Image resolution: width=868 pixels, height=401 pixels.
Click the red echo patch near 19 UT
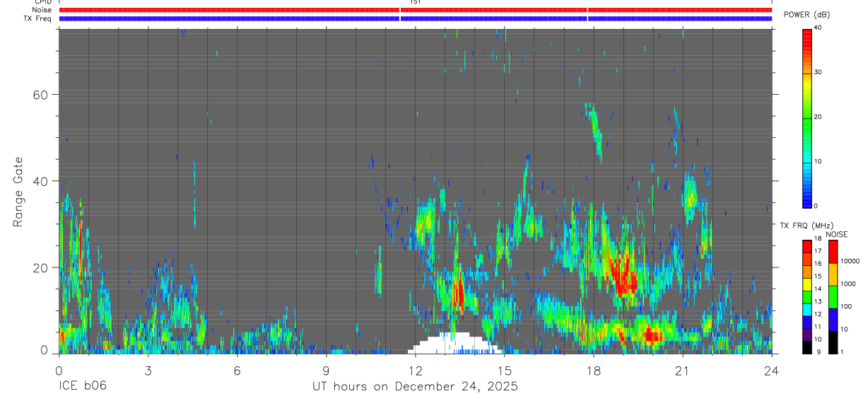(x=623, y=276)
